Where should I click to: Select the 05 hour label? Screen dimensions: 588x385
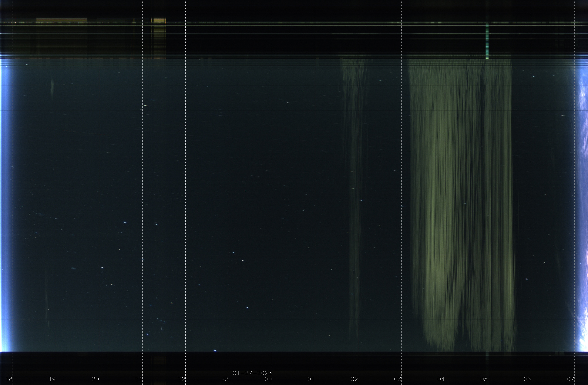tap(484, 379)
